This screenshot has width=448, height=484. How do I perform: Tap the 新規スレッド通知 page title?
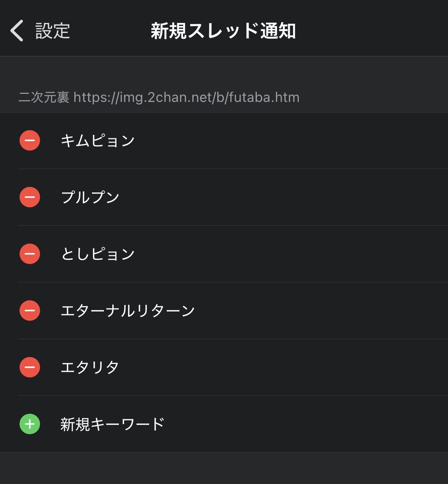coord(223,31)
